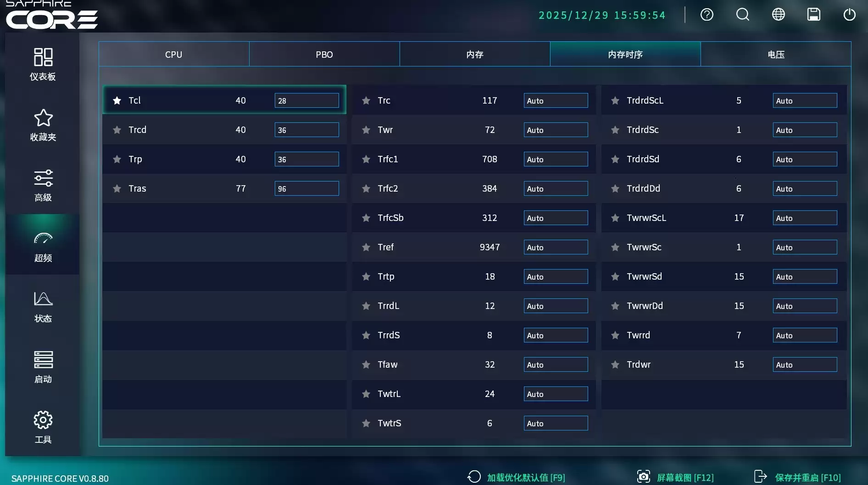The image size is (868, 485).
Task: Open the 启动 startup panel
Action: [x=43, y=366]
